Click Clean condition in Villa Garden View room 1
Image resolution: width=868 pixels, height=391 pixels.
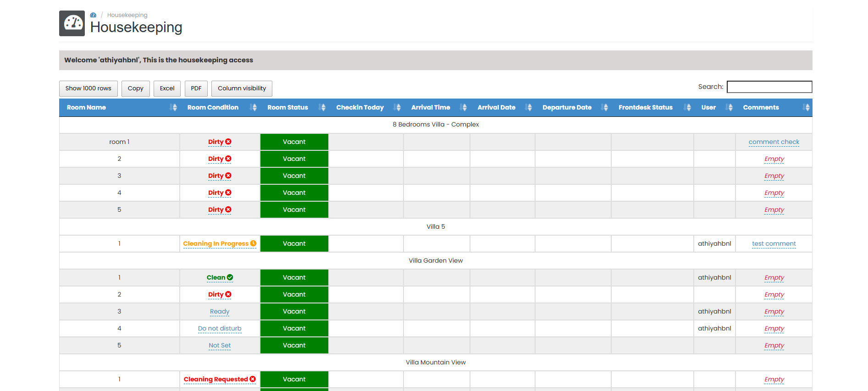pos(220,278)
